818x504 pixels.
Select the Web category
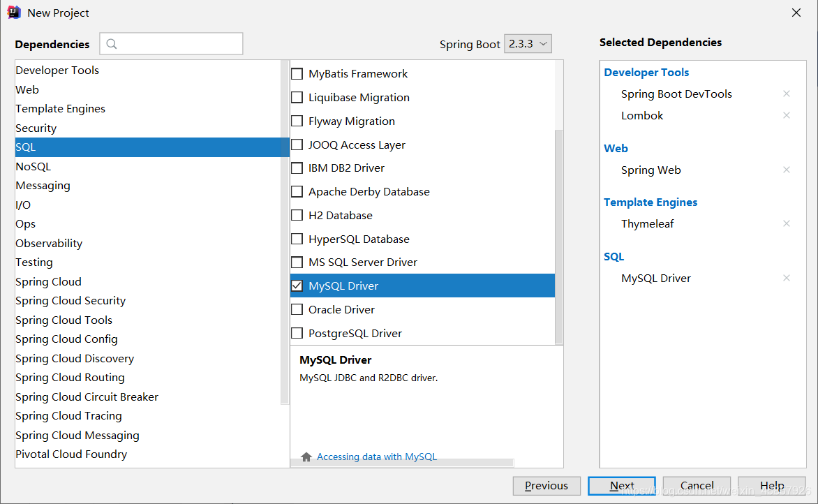[148, 90]
